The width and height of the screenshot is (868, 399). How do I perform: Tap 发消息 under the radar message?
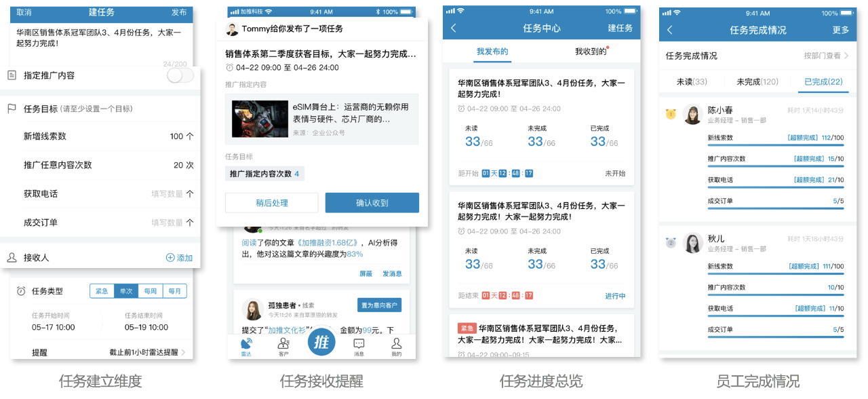(392, 273)
